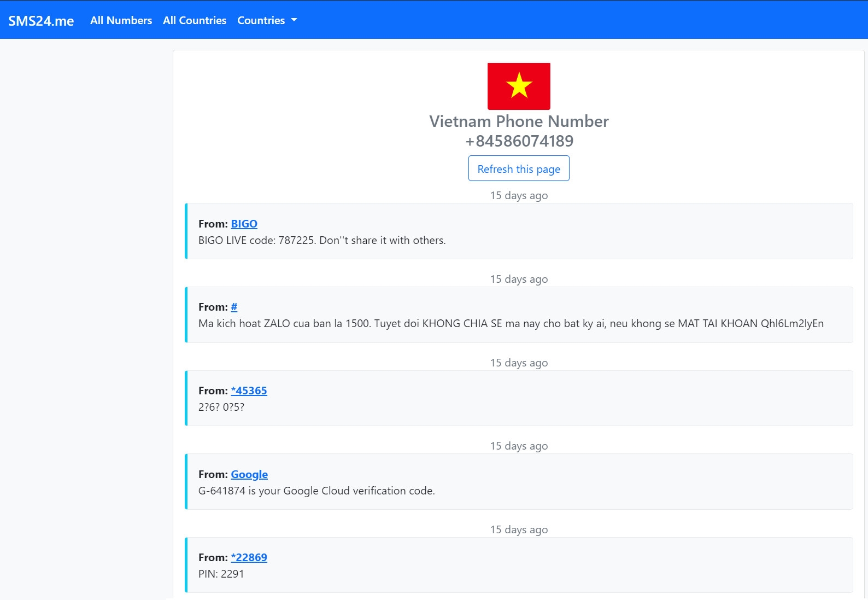
Task: Open the BIGO sender link
Action: pos(244,224)
